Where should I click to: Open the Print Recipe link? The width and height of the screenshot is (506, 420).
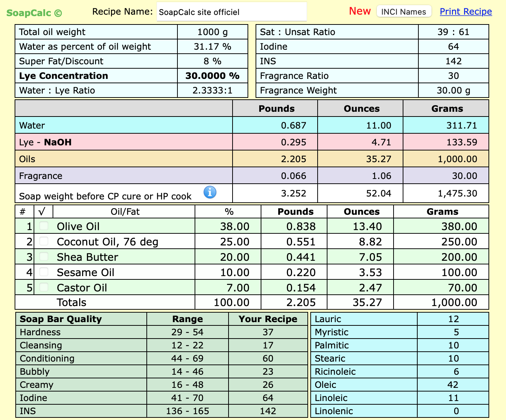[x=465, y=12]
